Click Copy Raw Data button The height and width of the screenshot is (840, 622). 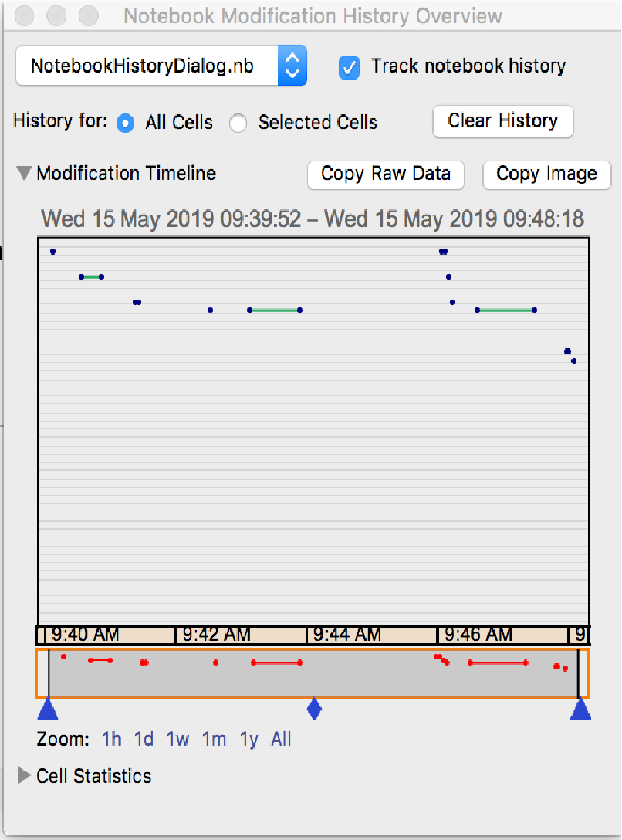[385, 174]
